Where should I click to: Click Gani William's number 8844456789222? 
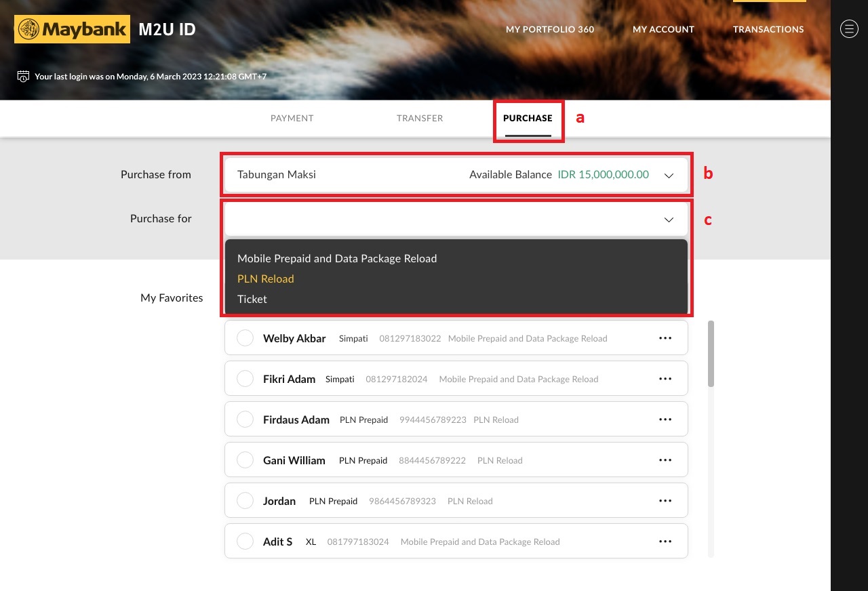point(433,460)
